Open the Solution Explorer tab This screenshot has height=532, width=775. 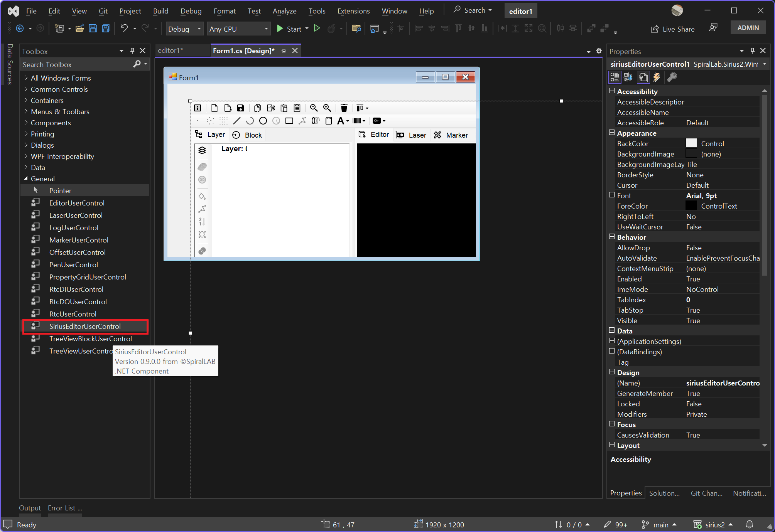tap(664, 493)
